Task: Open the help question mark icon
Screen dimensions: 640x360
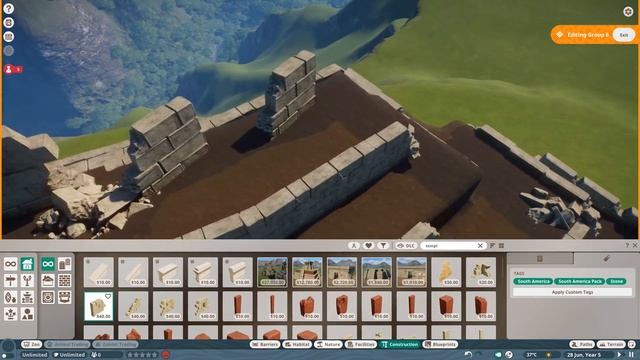Action: (9, 8)
